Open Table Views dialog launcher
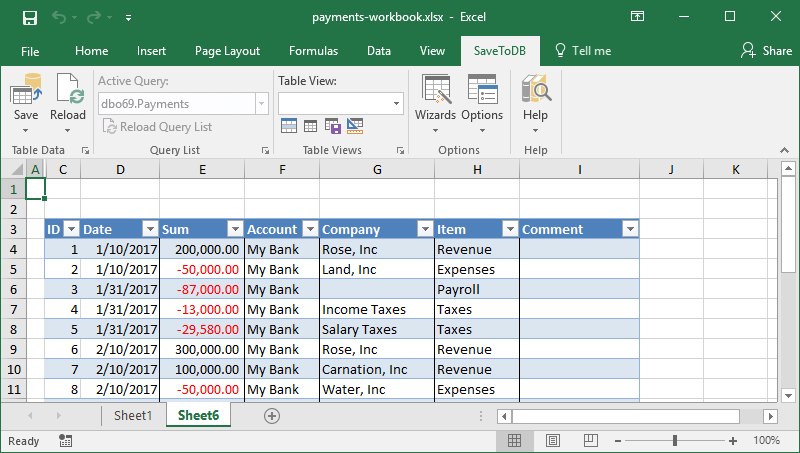 click(401, 150)
